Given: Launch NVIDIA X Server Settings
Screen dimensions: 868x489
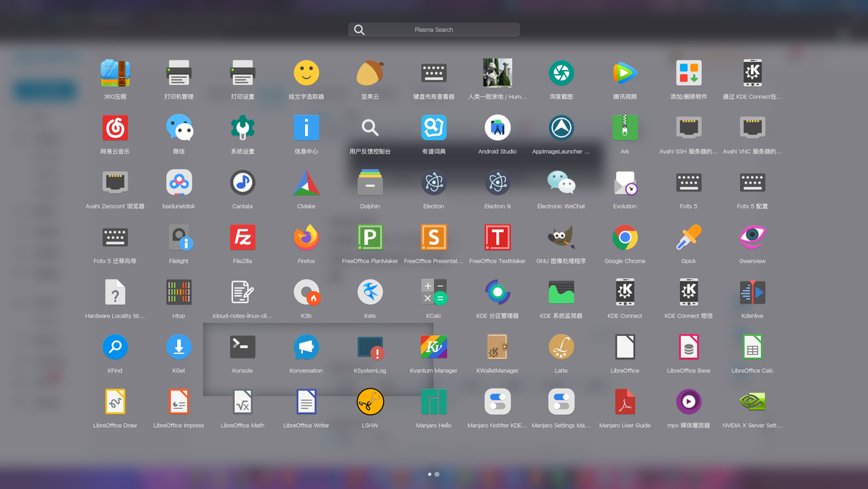Looking at the screenshot, I should 752,402.
